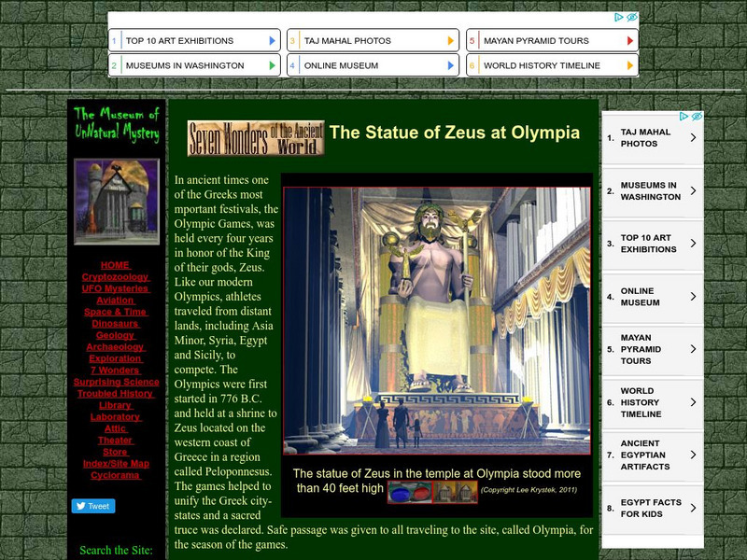Click sidebar ad text Egypt Facts for Kids
The width and height of the screenshot is (747, 560).
[x=650, y=508]
